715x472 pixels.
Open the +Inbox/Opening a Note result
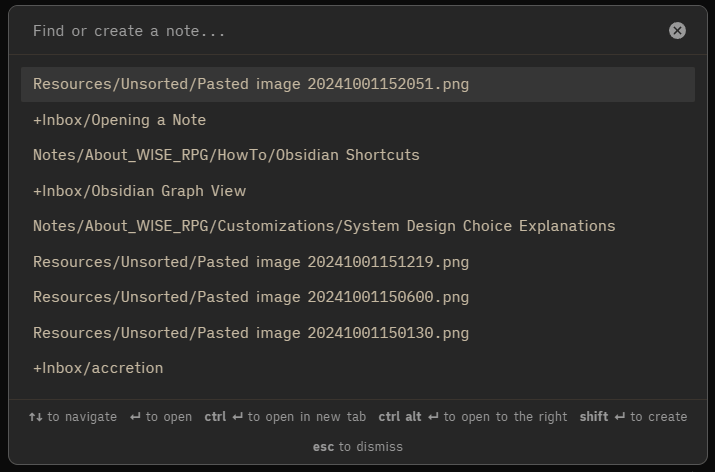(x=120, y=120)
